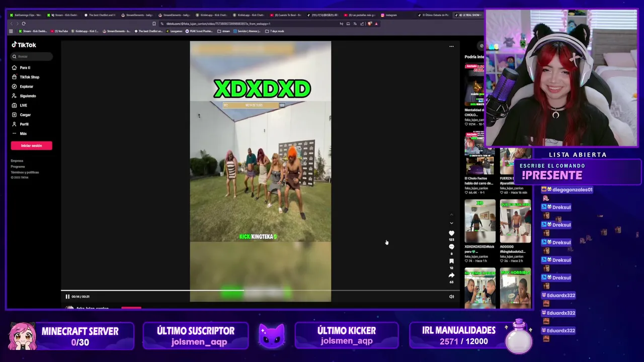This screenshot has width=644, height=362.
Task: Reload the page in the browser
Action: click(24, 24)
